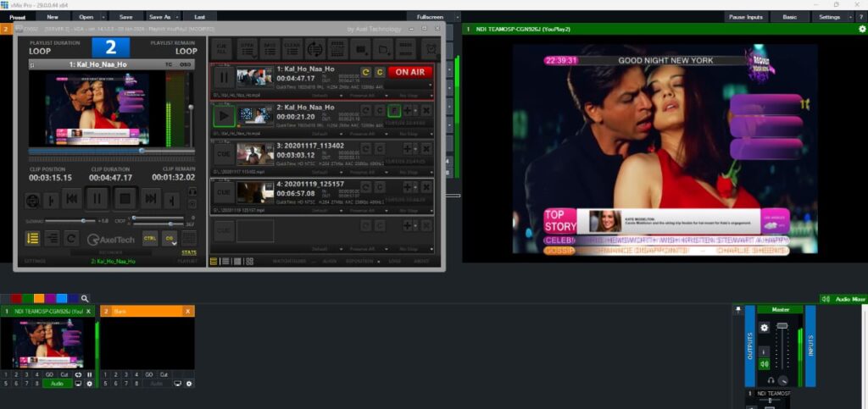Toggle the OSD display option
Screen dimensions: 868x409
coord(186,64)
